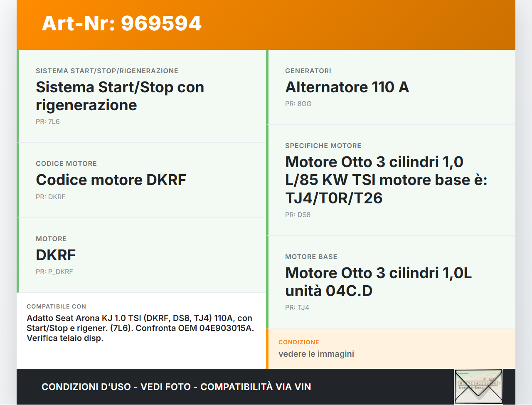Click the 'SISTEMA START/STOP/RIGENERAZIONE' label
Image resolution: width=532 pixels, height=405 pixels.
tap(107, 71)
